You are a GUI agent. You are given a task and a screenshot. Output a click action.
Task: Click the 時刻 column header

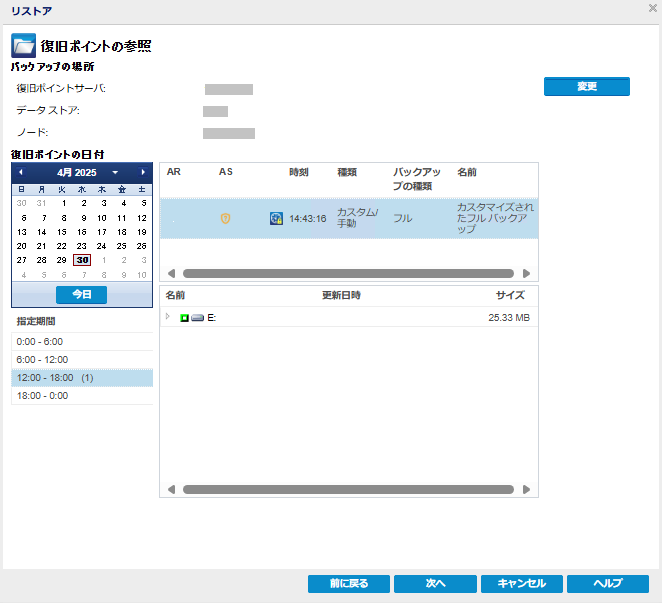(x=298, y=172)
